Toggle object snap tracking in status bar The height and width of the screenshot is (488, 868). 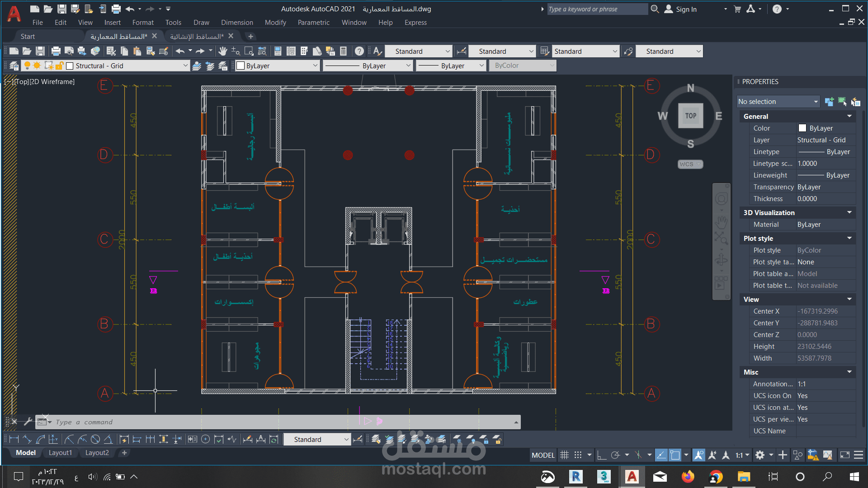coord(661,455)
